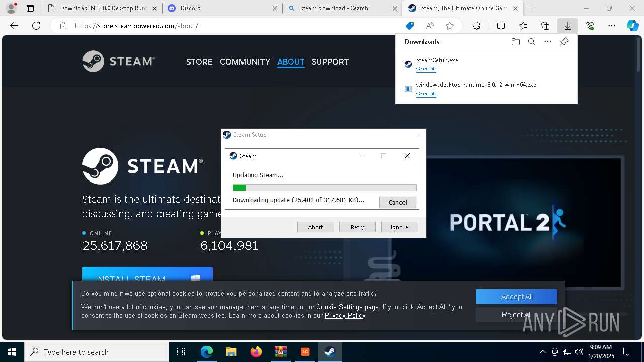The height and width of the screenshot is (362, 644).
Task: Click Ignore in Steam Setup dialog
Action: pos(399,227)
